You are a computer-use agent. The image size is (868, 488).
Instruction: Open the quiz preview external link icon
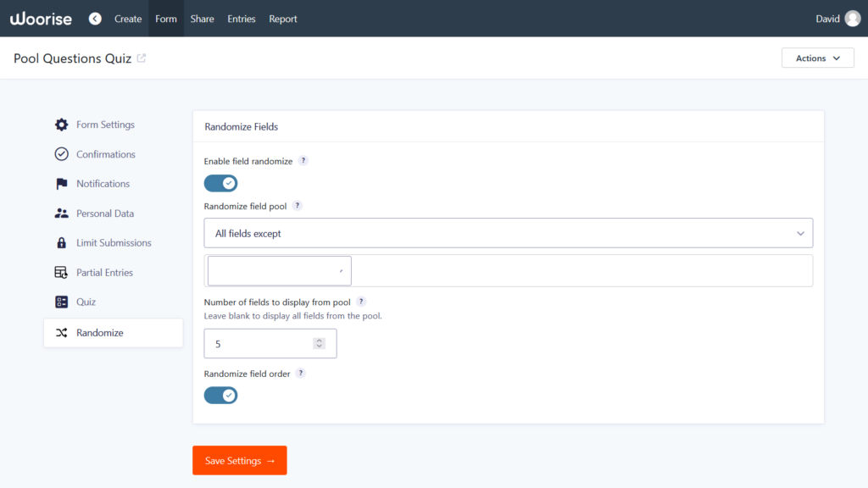(x=140, y=58)
